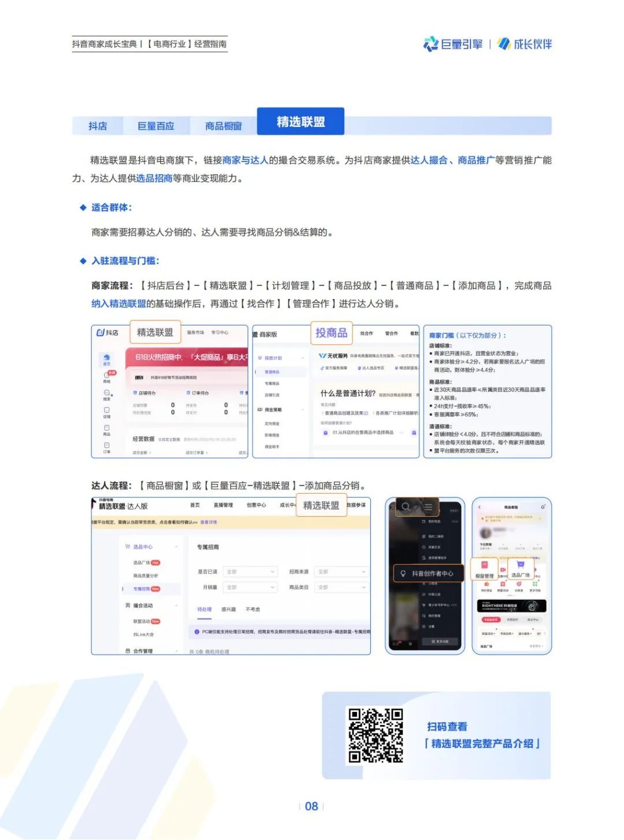Open the 商品类目 dropdown

click(341, 587)
